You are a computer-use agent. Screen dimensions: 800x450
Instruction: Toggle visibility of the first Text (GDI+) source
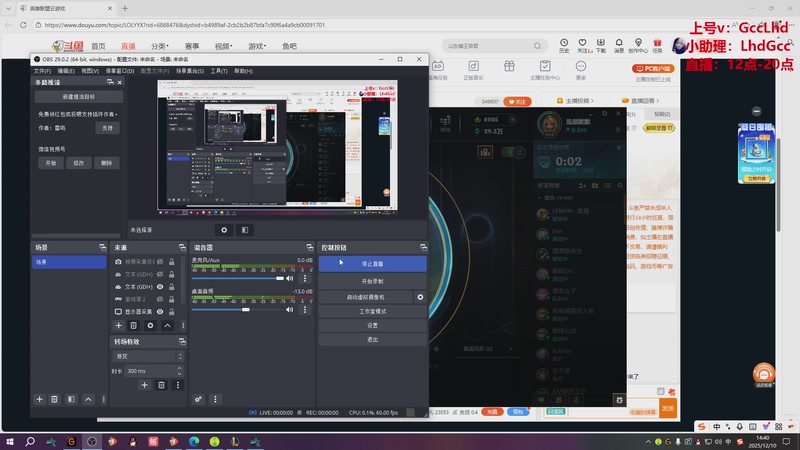[160, 274]
